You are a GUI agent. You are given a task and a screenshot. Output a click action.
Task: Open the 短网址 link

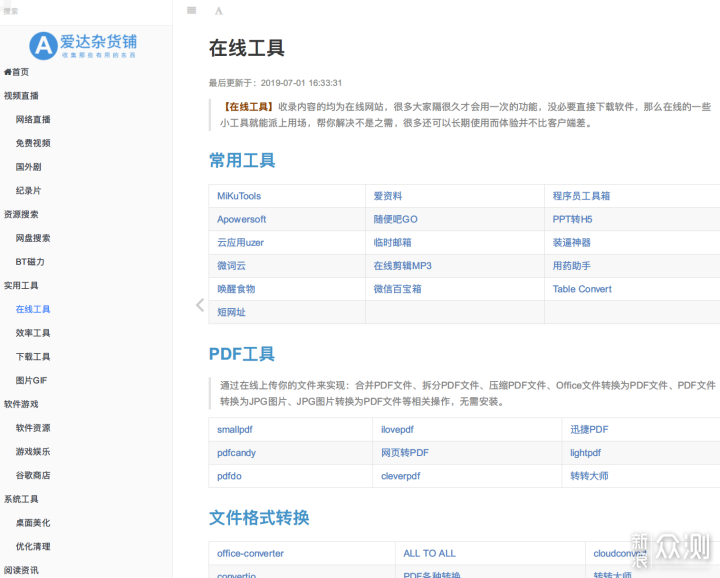click(231, 312)
